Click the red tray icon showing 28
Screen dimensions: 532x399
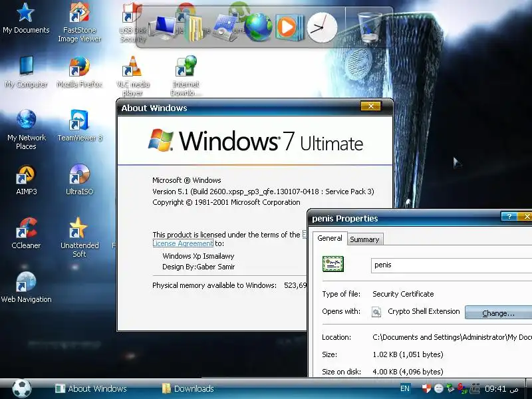(462, 388)
